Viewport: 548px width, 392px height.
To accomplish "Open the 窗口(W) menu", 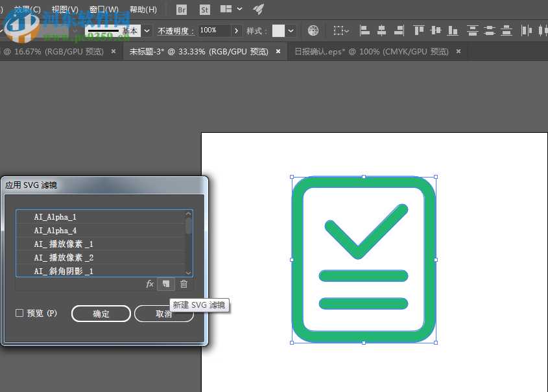I will click(x=104, y=10).
